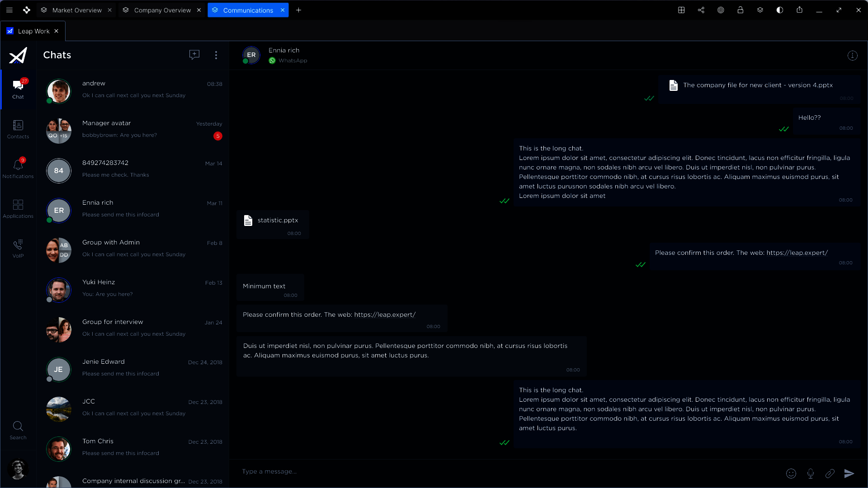Open the VoIP dialer
Screen dimensions: 868x488
click(x=18, y=249)
